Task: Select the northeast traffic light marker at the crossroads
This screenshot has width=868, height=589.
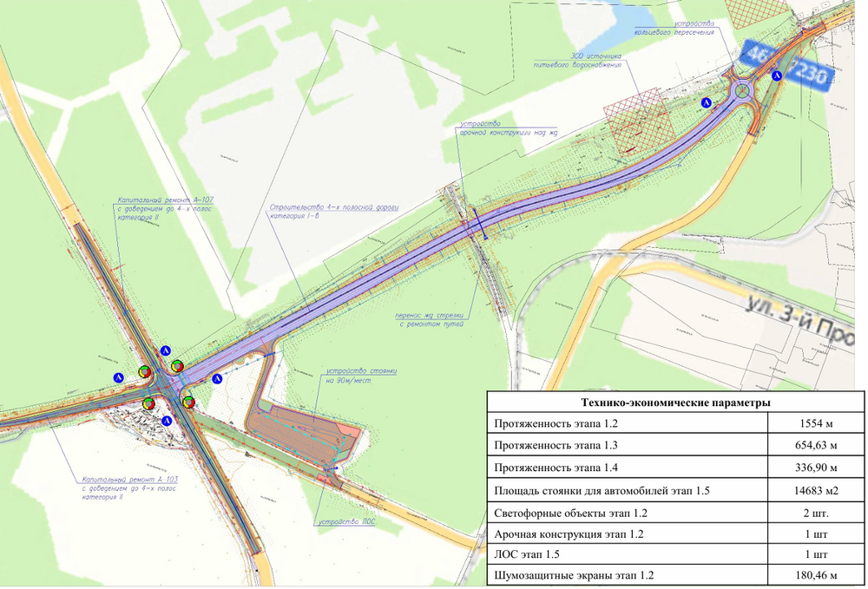Action: pos(177,365)
